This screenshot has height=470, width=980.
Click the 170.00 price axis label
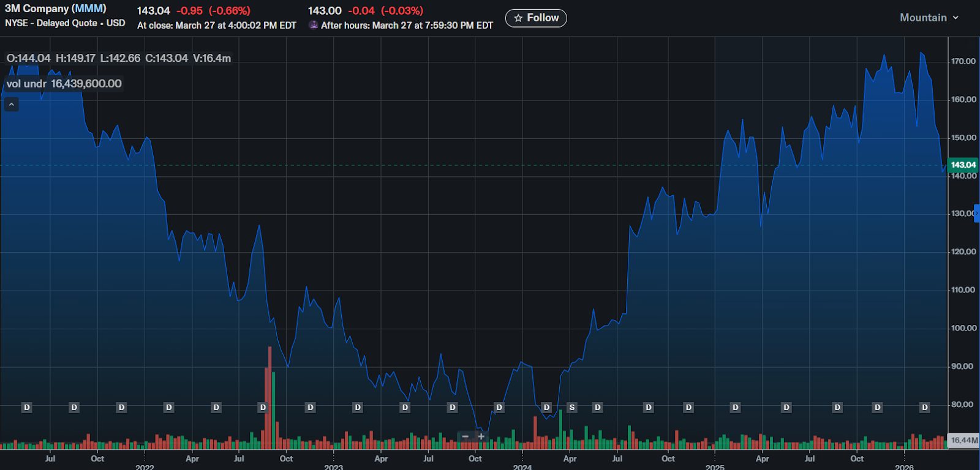(x=963, y=61)
